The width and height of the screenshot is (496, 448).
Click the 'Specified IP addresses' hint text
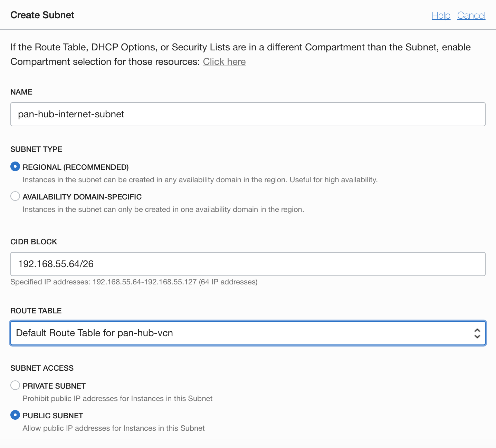pos(134,282)
